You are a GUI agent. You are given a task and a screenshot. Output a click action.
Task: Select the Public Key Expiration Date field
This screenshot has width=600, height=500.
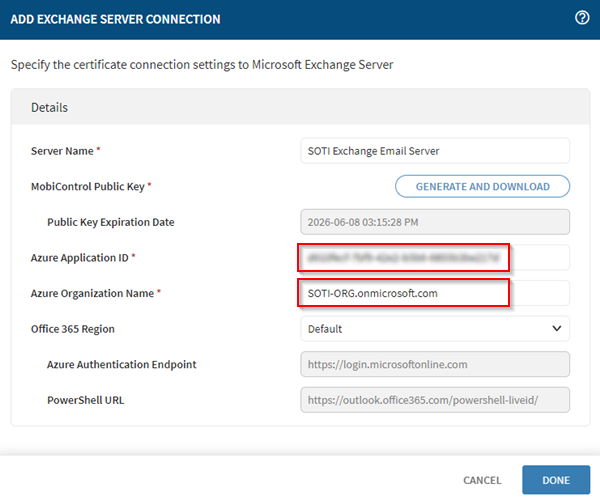434,222
